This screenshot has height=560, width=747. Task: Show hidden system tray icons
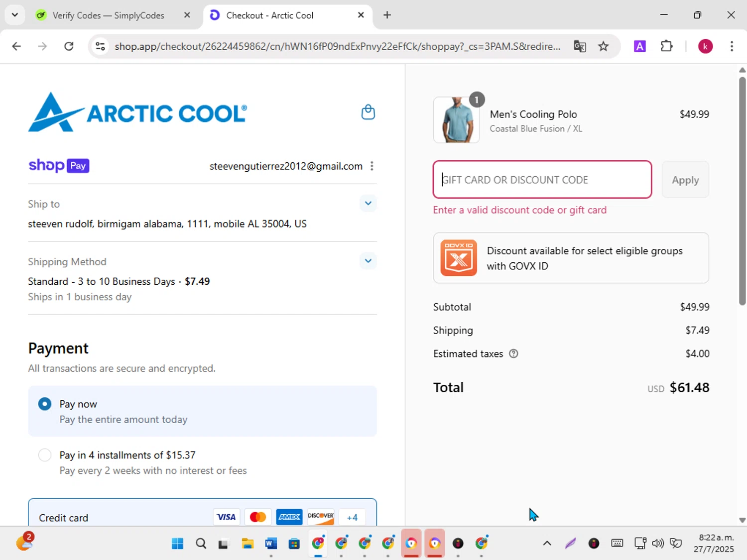[x=547, y=543]
